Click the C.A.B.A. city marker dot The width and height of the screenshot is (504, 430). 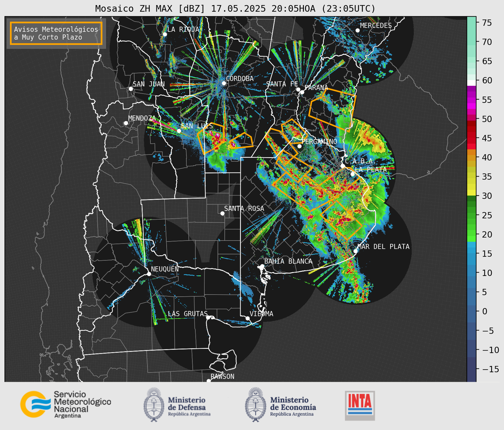(x=343, y=166)
